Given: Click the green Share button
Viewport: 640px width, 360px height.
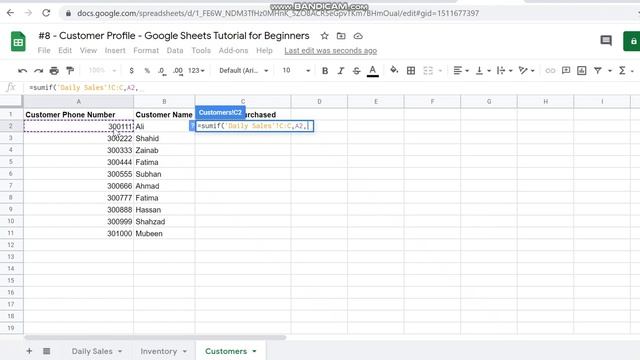Looking at the screenshot, I should point(631,41).
